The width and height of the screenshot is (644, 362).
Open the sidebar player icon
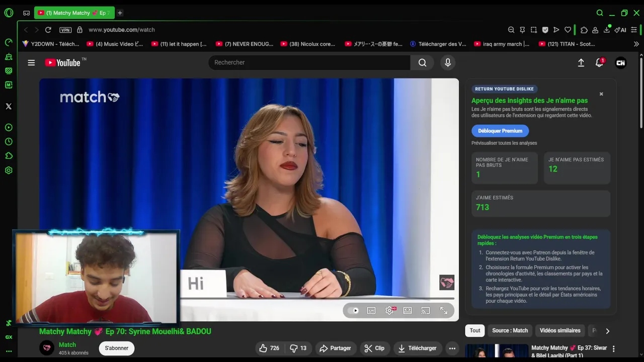click(9, 128)
